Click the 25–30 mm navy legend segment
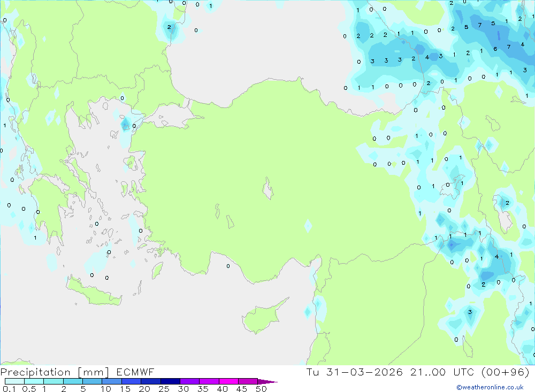Image resolution: width=535 pixels, height=392 pixels. (170, 381)
